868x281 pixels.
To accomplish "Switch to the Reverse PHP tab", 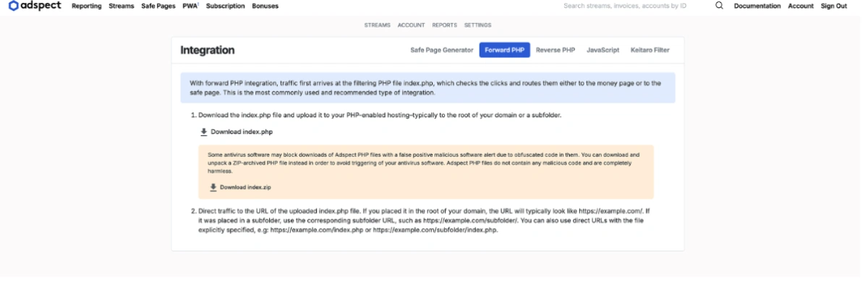I will [556, 50].
